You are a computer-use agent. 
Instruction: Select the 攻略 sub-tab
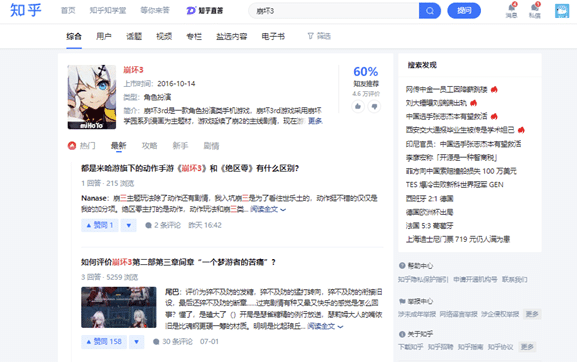(x=149, y=146)
